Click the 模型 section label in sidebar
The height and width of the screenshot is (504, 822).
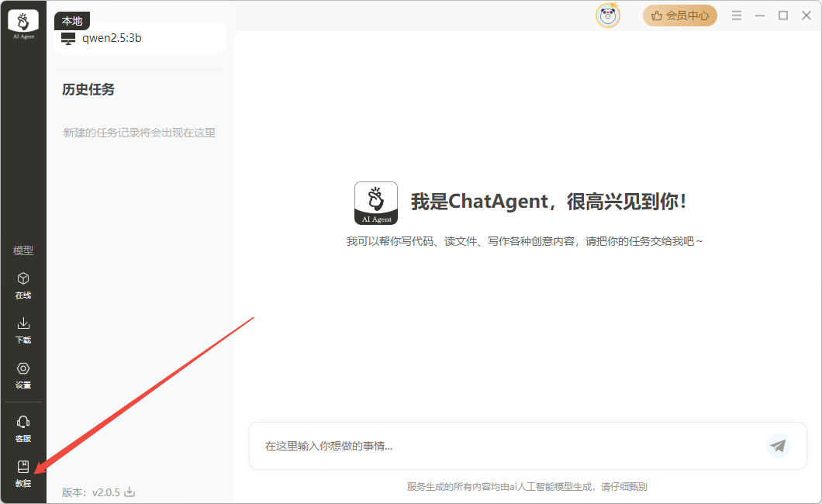click(23, 250)
